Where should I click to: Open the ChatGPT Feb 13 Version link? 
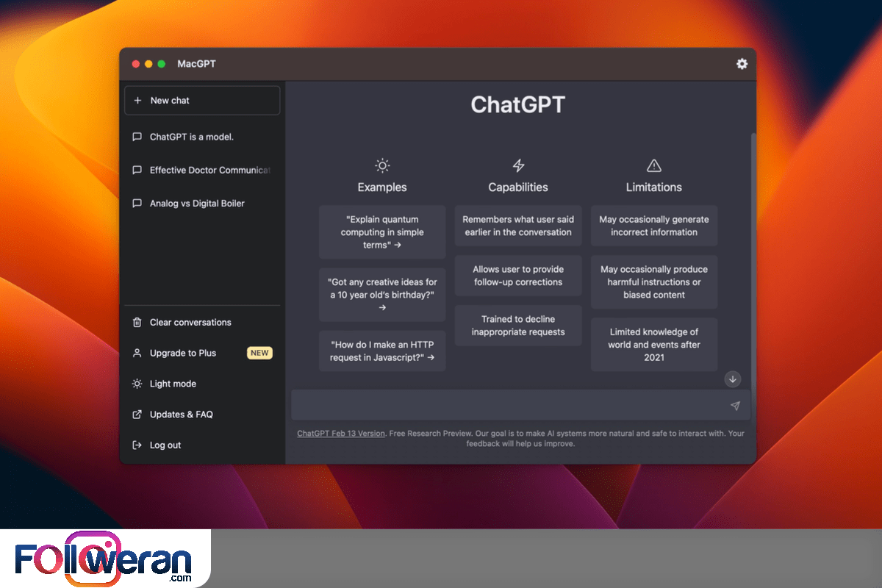point(341,434)
